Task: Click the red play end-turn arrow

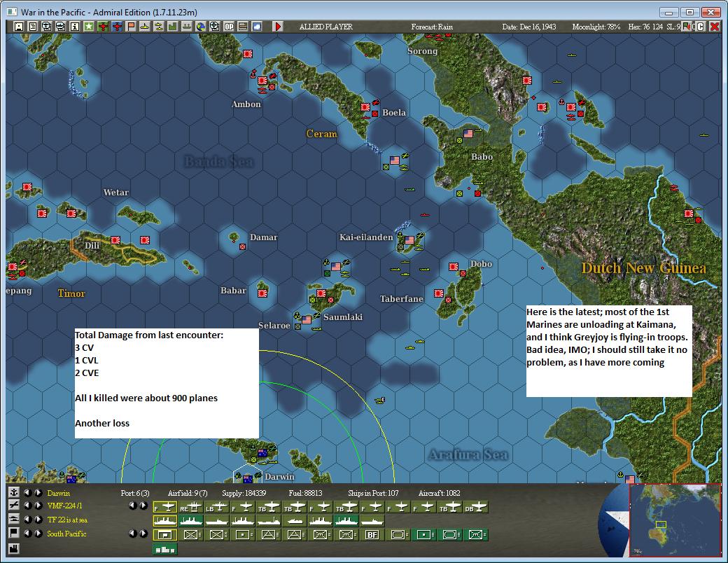Action: point(277,27)
